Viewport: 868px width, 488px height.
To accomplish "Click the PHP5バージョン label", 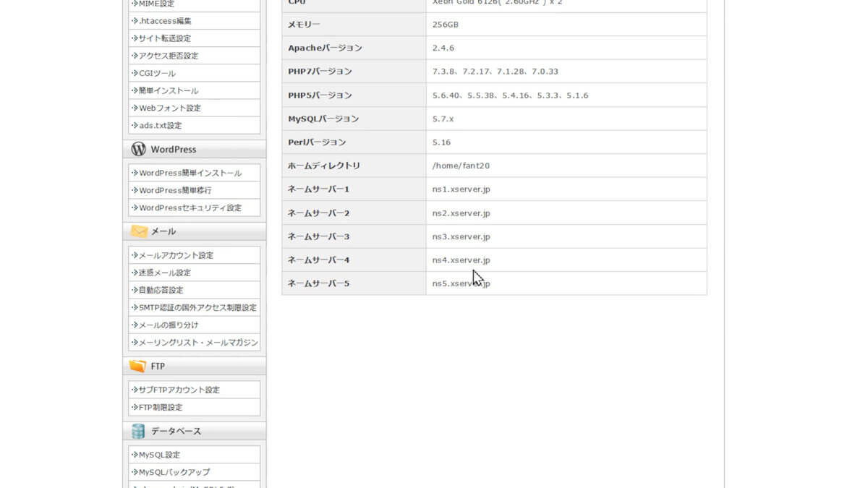I will coord(320,95).
